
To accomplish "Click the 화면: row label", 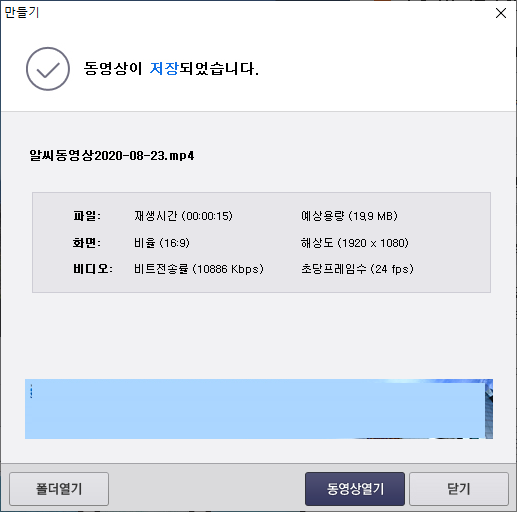I will 87,243.
